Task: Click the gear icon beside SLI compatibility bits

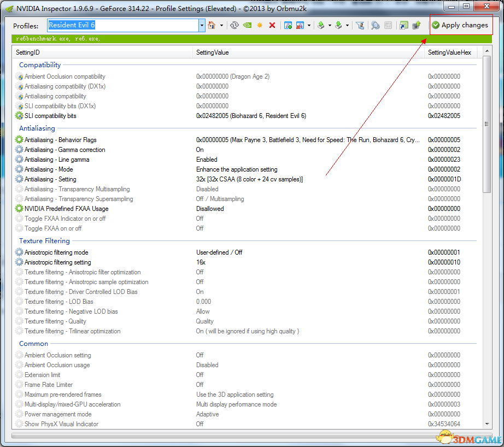Action: 19,116
